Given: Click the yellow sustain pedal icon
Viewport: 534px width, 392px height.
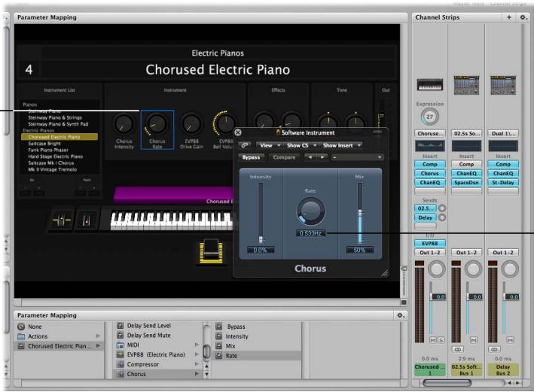Looking at the screenshot, I should pyautogui.click(x=211, y=251).
